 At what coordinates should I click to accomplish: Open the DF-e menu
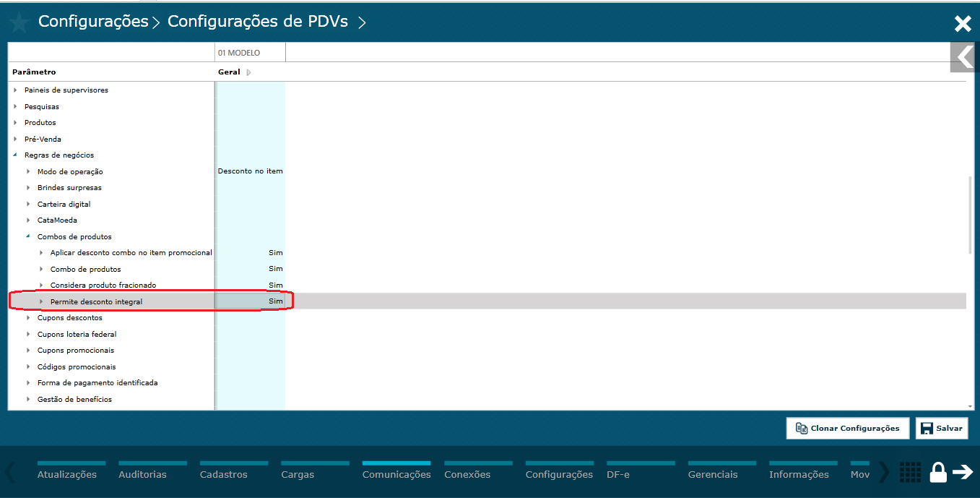tap(618, 475)
